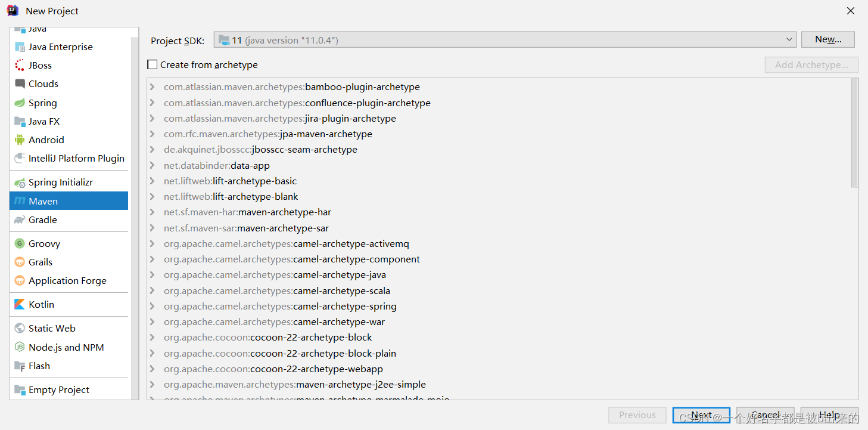Click the Flash folder icon
The height and width of the screenshot is (430, 868).
(x=20, y=366)
